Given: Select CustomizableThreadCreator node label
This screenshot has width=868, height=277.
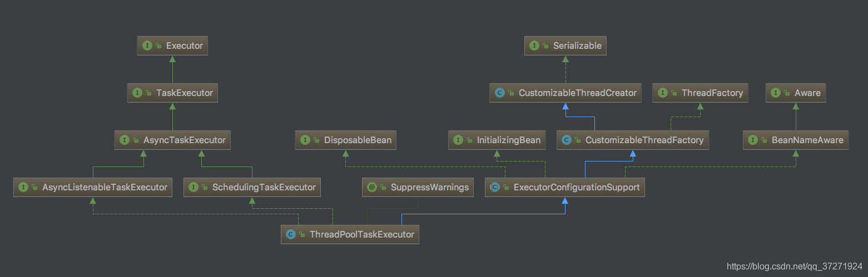Looking at the screenshot, I should point(578,93).
